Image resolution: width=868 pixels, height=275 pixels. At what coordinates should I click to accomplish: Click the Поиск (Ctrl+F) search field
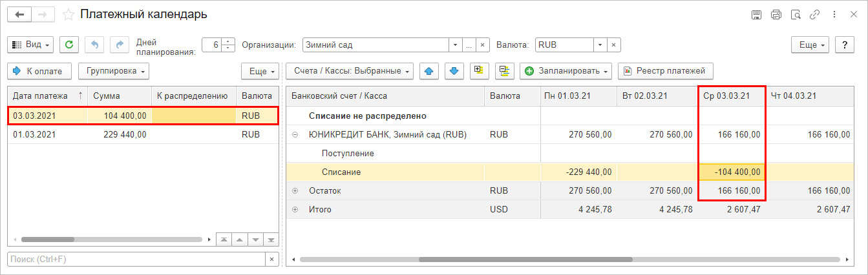point(136,259)
